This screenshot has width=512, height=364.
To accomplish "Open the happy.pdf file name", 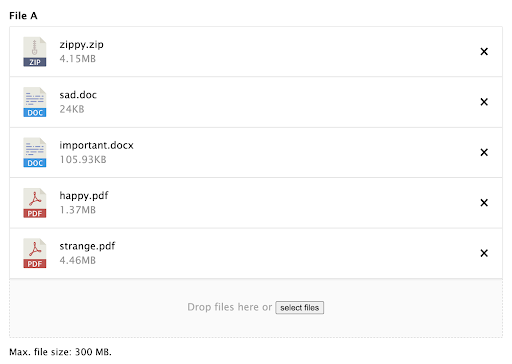I will coord(84,196).
